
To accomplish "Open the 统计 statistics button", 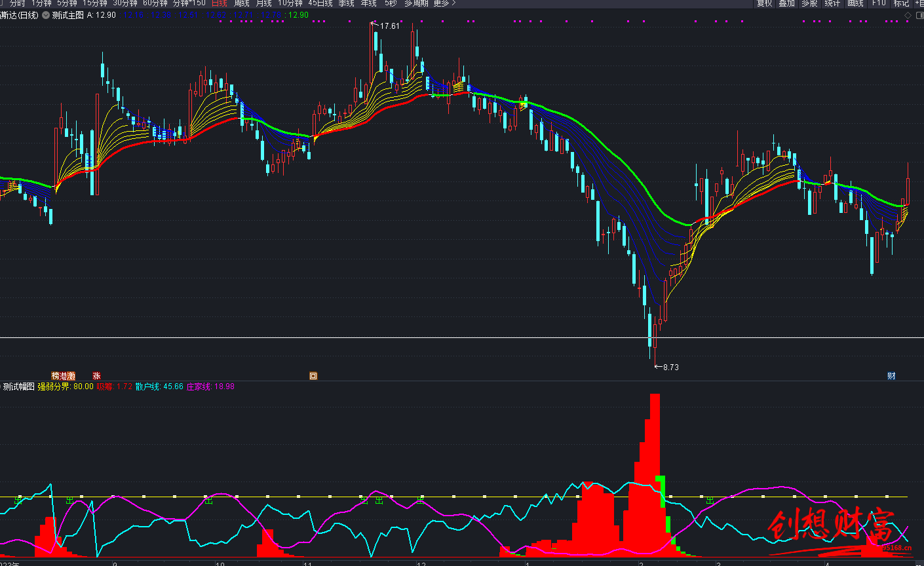I will coord(832,3).
